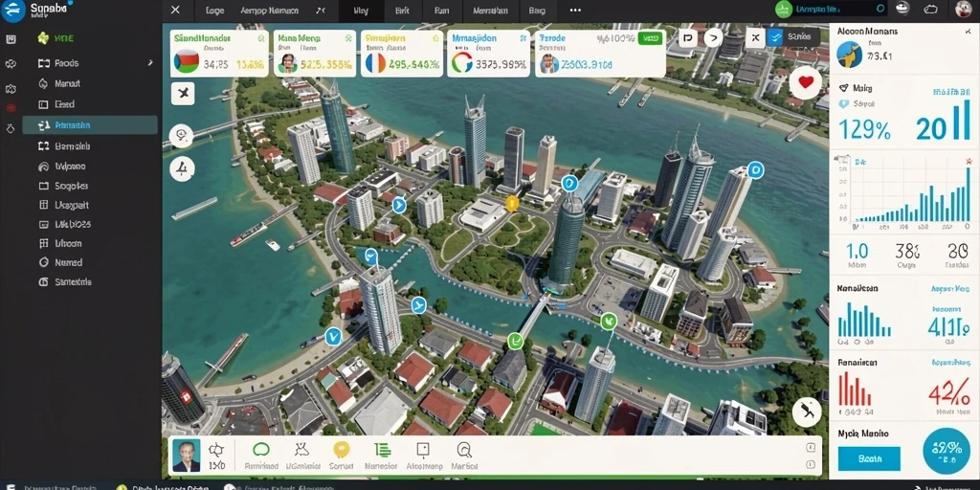Switch to the Fun tab in the top bar
Viewport: 980px width, 490px height.
(440, 11)
